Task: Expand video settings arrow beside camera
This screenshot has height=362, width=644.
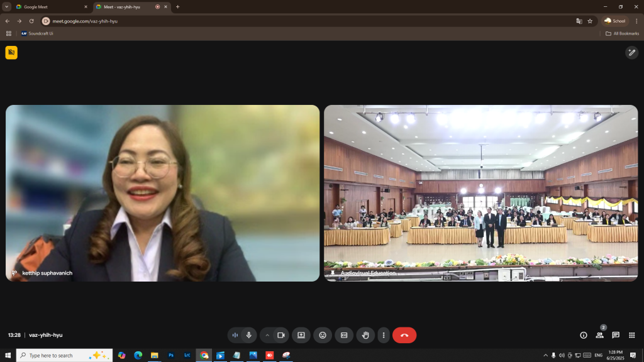Action: point(267,335)
